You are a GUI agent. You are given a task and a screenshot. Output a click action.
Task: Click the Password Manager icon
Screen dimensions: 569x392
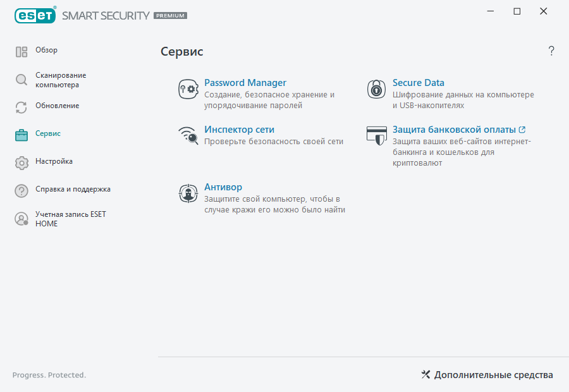(x=188, y=89)
